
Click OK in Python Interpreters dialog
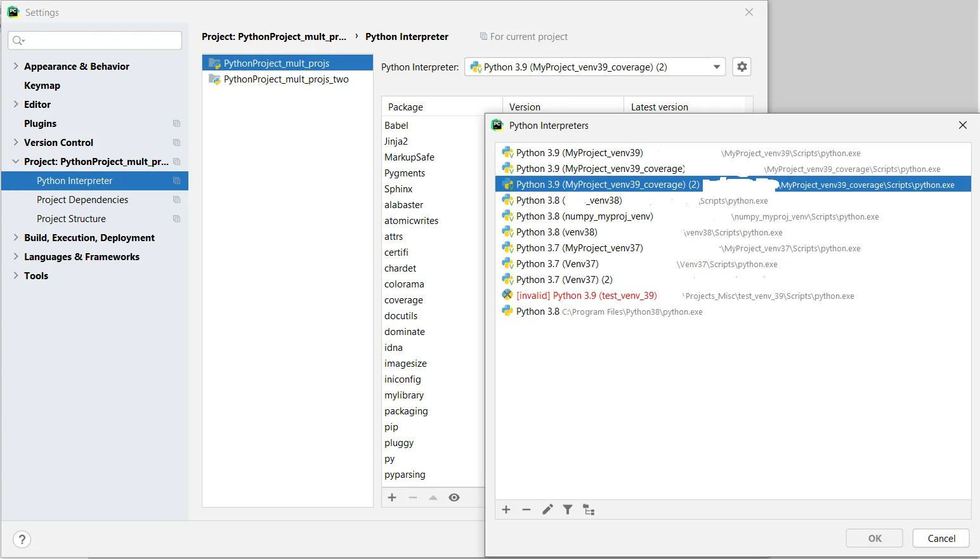[x=874, y=538]
